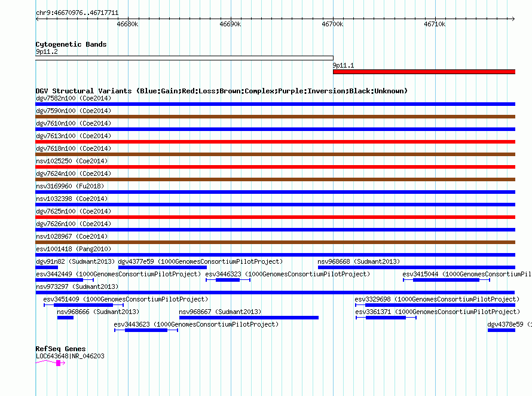Click the esv3415044 variant label
The image size is (532, 396).
pyautogui.click(x=467, y=274)
